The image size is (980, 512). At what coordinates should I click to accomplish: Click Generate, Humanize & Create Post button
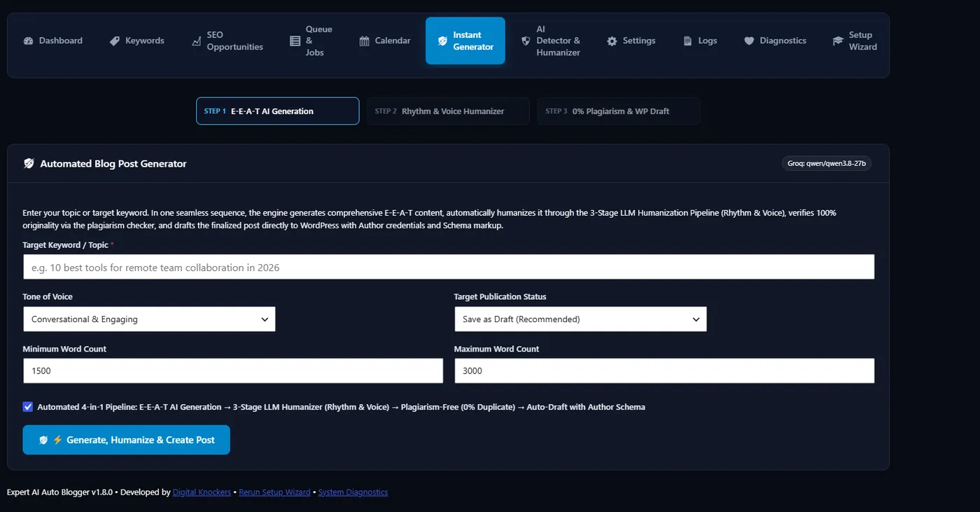(126, 440)
